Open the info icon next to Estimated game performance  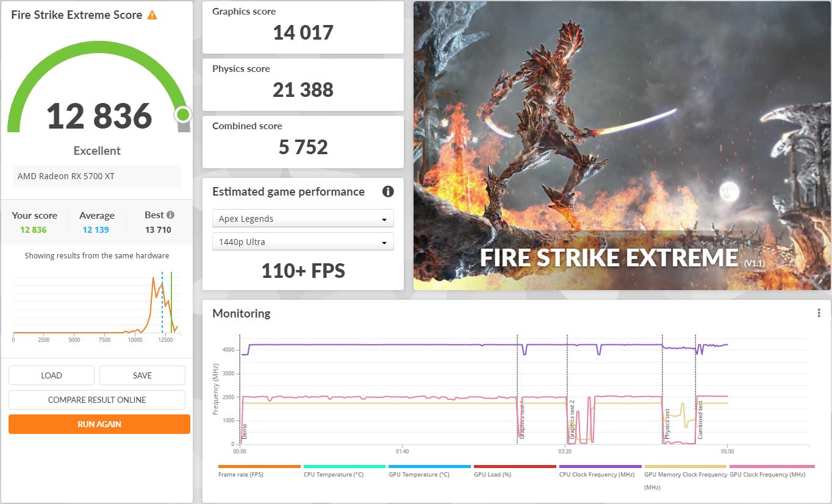388,191
